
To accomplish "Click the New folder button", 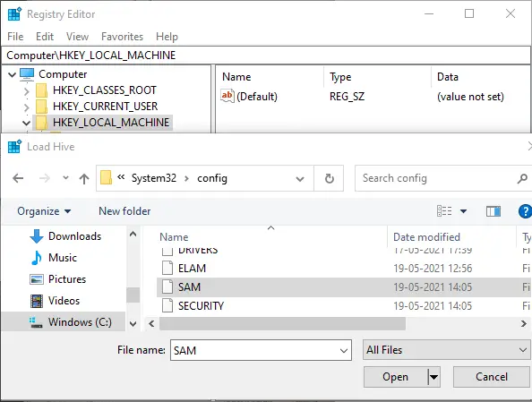I will [x=124, y=211].
